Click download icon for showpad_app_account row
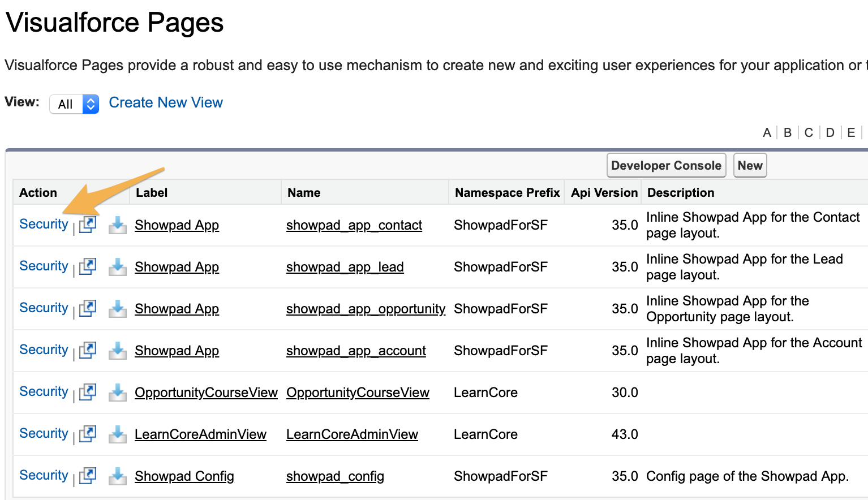This screenshot has width=868, height=500. 118,350
